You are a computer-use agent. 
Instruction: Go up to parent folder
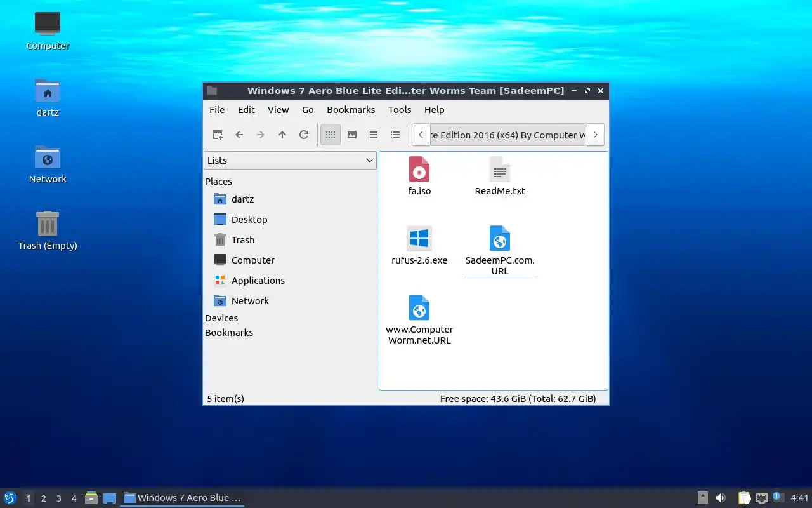[x=282, y=135]
